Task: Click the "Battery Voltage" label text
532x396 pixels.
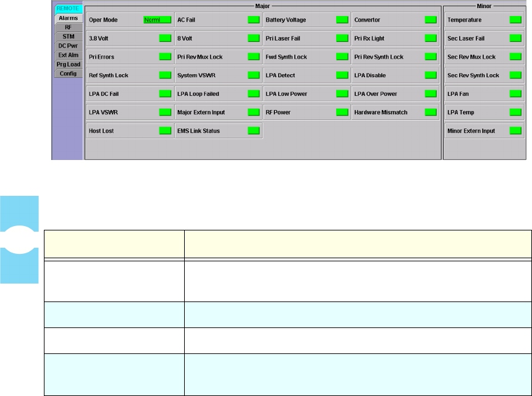Action: [285, 20]
